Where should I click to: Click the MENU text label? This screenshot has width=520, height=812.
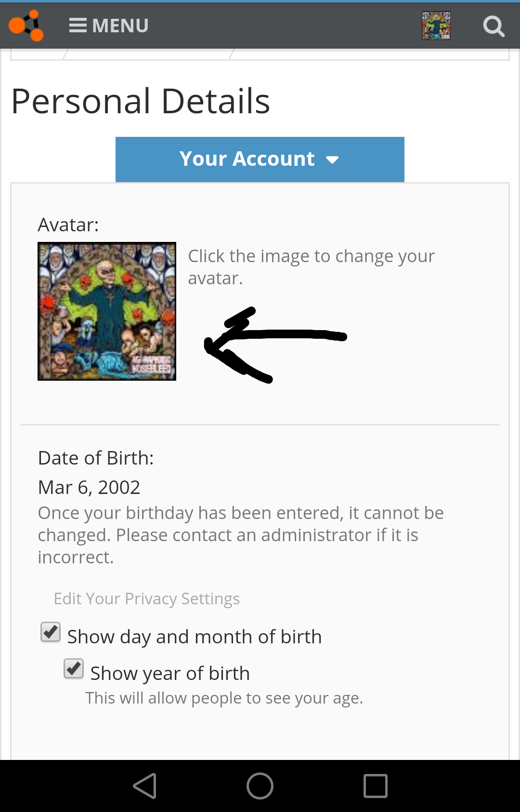[x=120, y=26]
